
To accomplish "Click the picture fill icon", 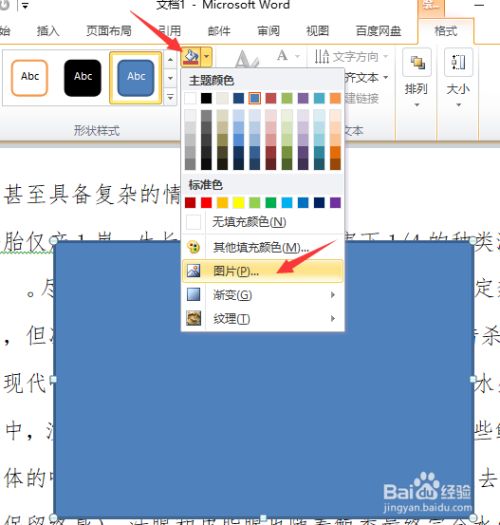I will pos(194,271).
